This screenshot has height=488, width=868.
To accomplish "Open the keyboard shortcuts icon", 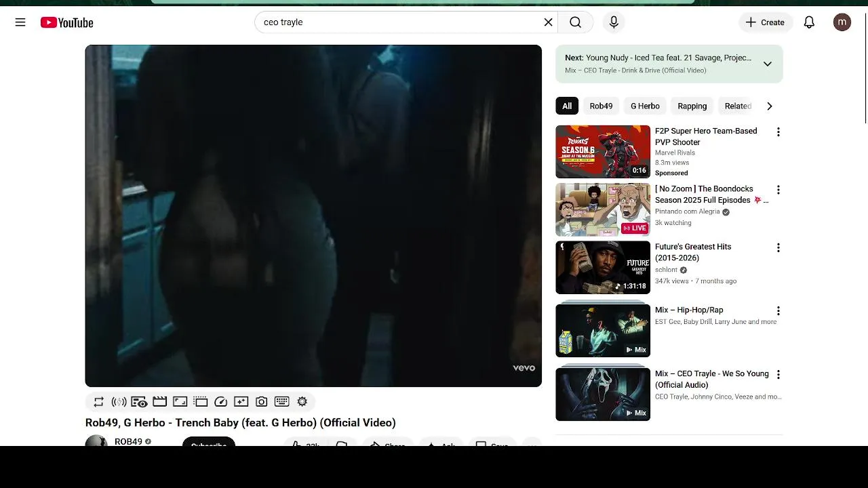I will click(x=282, y=402).
